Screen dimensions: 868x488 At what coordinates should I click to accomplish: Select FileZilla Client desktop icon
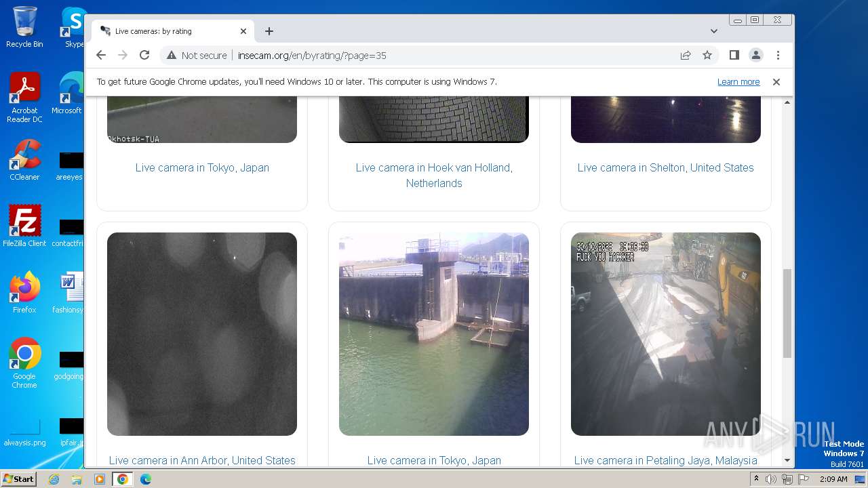tap(24, 226)
